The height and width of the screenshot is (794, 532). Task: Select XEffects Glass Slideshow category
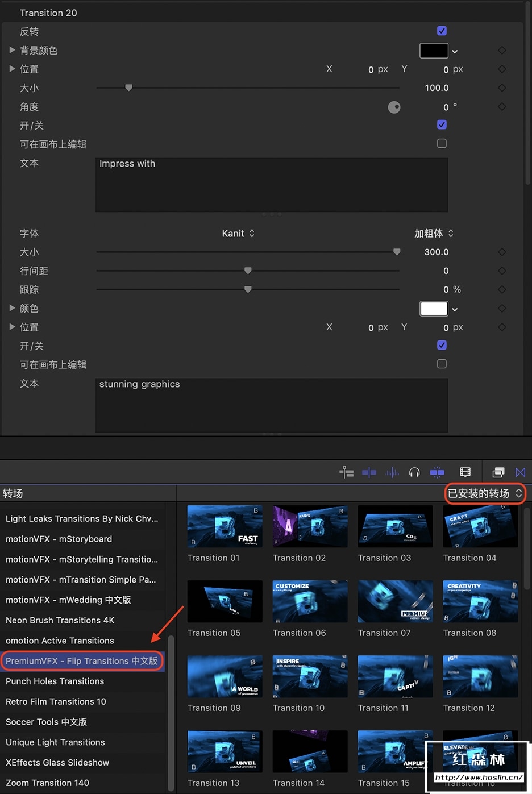click(x=82, y=763)
